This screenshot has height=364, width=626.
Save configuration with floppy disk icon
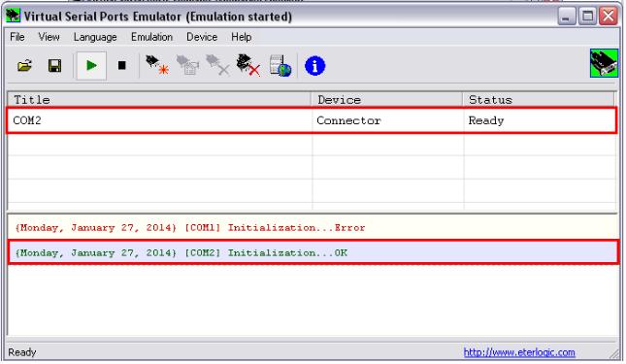coord(54,66)
